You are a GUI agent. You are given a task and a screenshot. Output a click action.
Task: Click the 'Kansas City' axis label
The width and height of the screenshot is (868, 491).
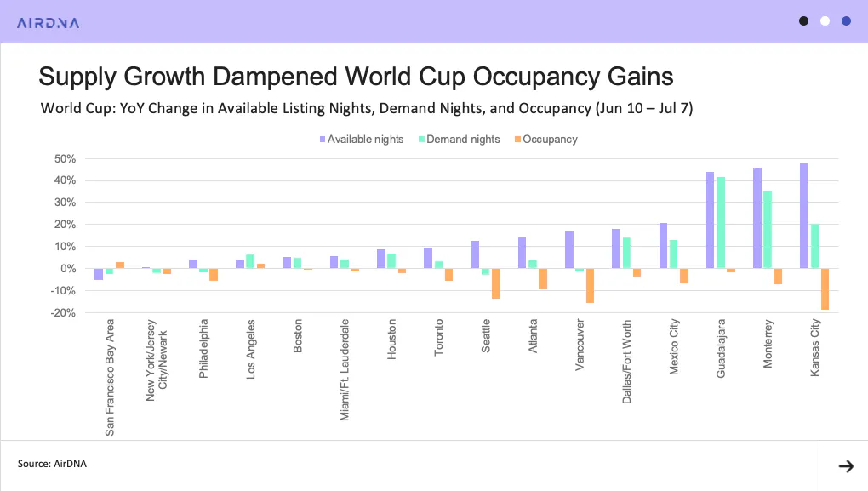coord(815,348)
